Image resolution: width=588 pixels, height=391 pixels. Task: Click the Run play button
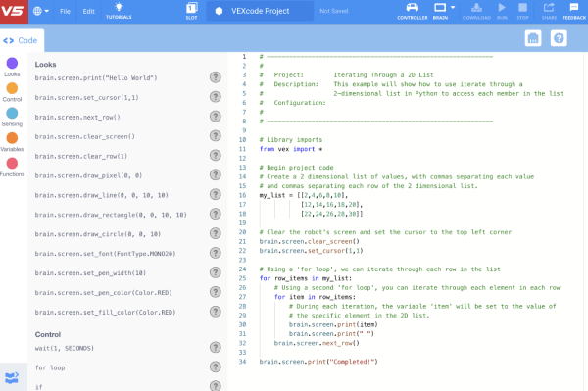pyautogui.click(x=502, y=11)
